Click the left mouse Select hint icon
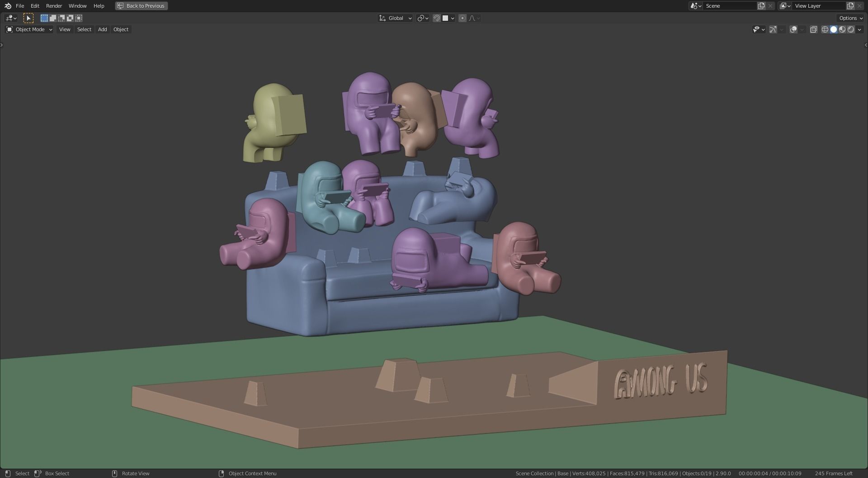 pos(8,473)
